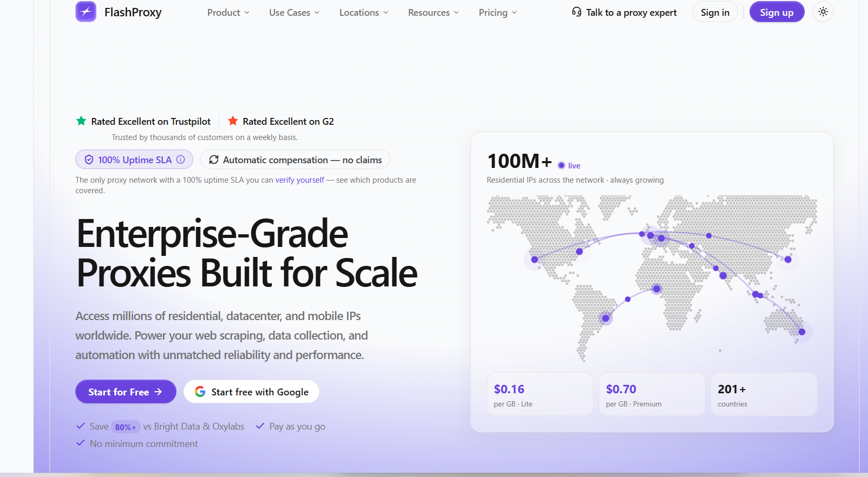Click the live status dot indicator

click(561, 165)
